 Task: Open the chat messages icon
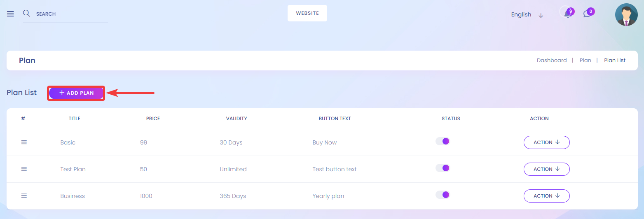point(587,14)
